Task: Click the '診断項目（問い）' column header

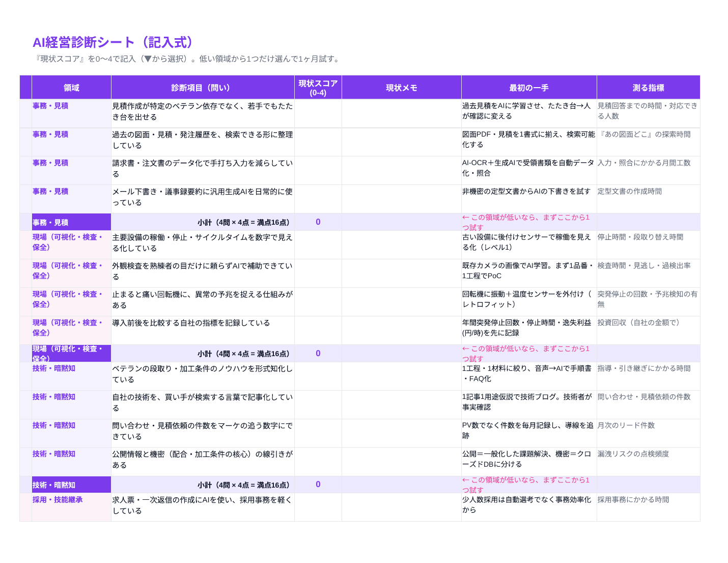Action: tap(203, 88)
